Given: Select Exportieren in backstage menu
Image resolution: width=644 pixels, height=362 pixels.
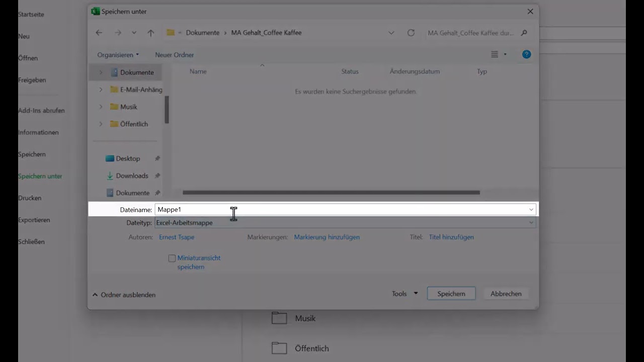Looking at the screenshot, I should tap(34, 220).
